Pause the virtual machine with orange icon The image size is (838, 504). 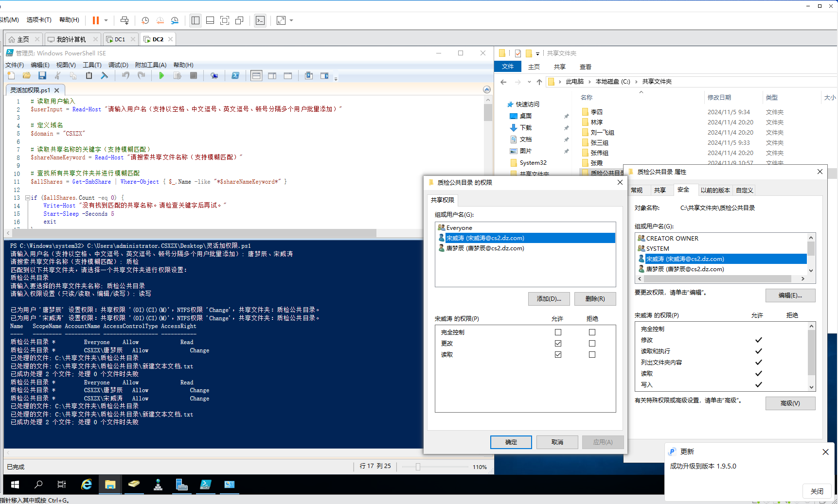pyautogui.click(x=96, y=20)
